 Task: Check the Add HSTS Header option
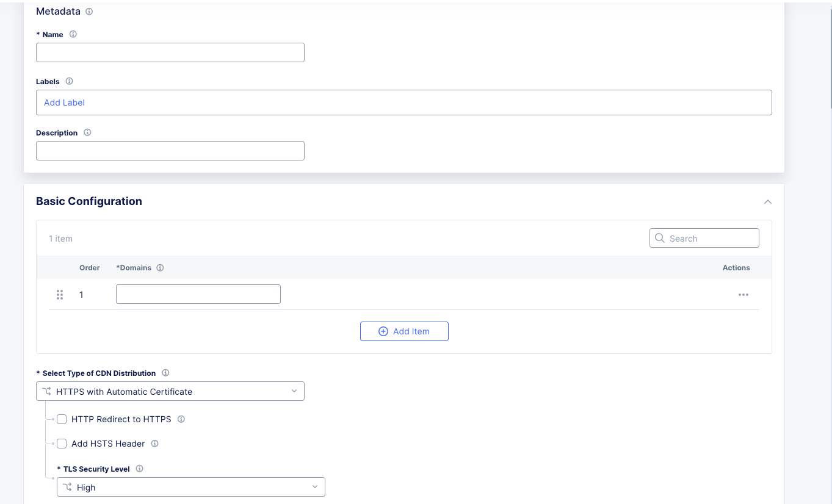(x=62, y=444)
